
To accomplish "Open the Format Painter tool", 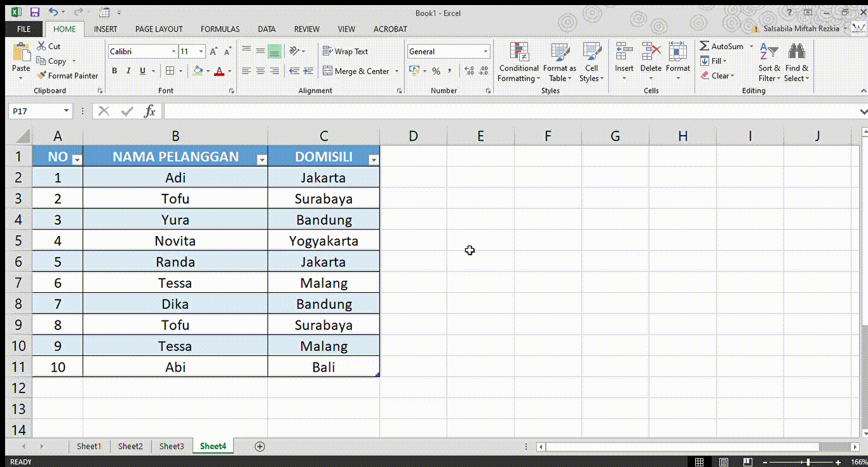I will [x=67, y=75].
